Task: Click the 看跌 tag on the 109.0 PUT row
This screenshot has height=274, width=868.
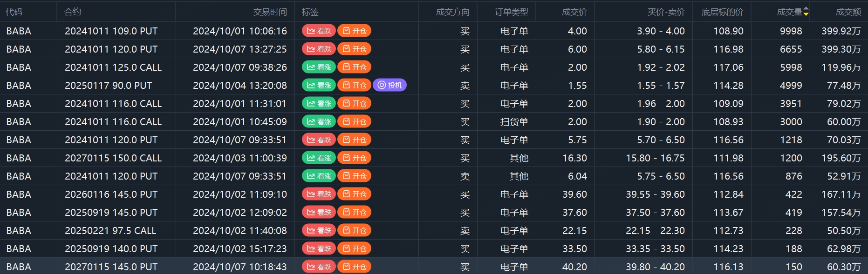Action: click(x=319, y=31)
